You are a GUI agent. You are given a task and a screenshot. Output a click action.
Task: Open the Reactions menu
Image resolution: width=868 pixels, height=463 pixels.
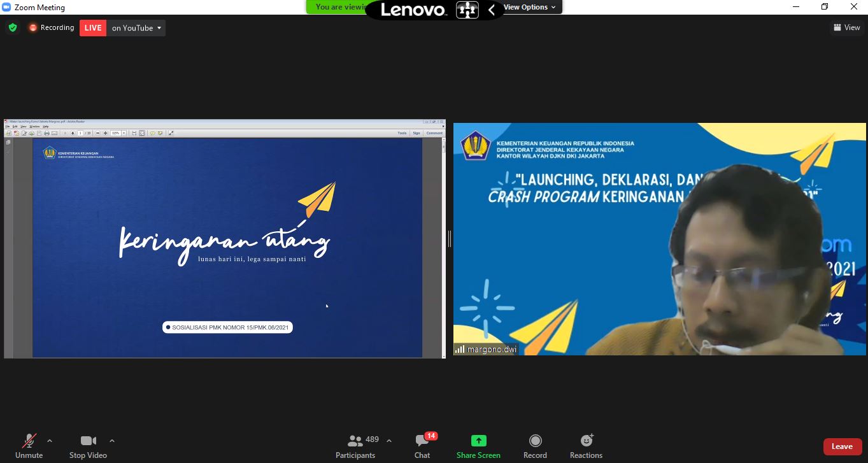click(586, 446)
